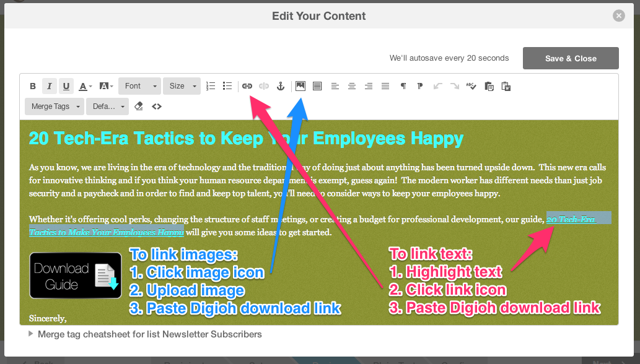Click the bullet list icon
The image size is (640, 364).
226,86
